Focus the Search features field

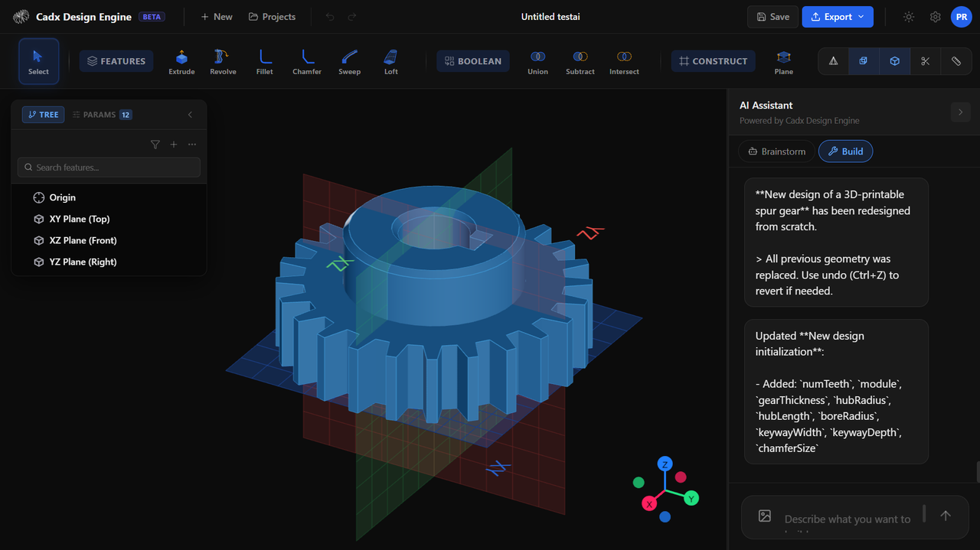click(109, 168)
